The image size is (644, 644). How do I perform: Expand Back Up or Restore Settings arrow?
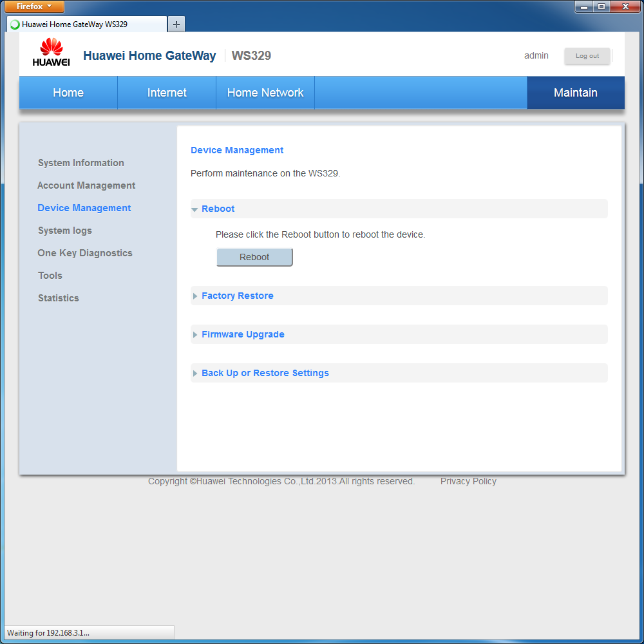click(x=195, y=374)
